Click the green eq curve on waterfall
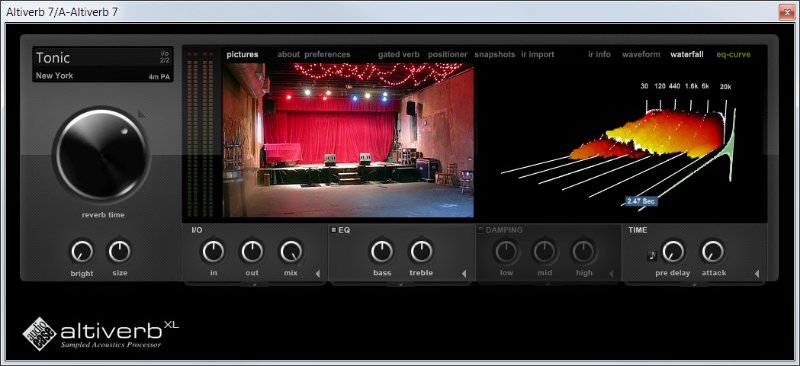 pyautogui.click(x=730, y=148)
